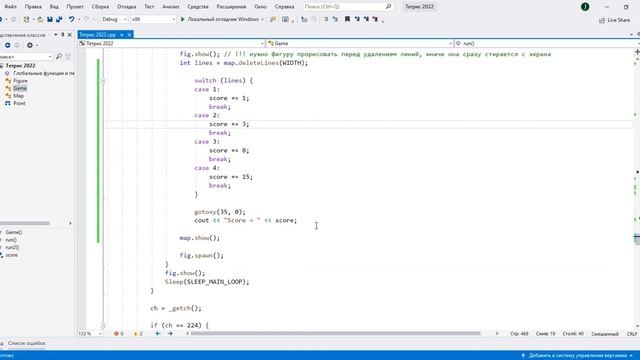Click the find in files toolbar icon
This screenshot has height=360, width=640.
273,19
